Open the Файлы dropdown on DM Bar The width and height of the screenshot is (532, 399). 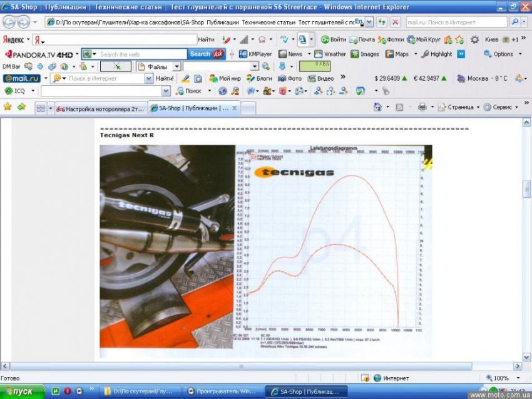coord(176,66)
